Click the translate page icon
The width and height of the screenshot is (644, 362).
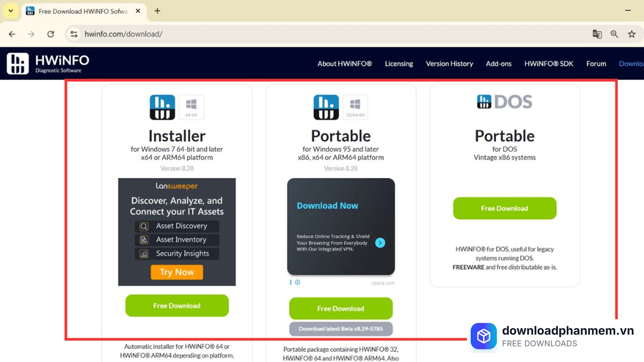point(597,34)
